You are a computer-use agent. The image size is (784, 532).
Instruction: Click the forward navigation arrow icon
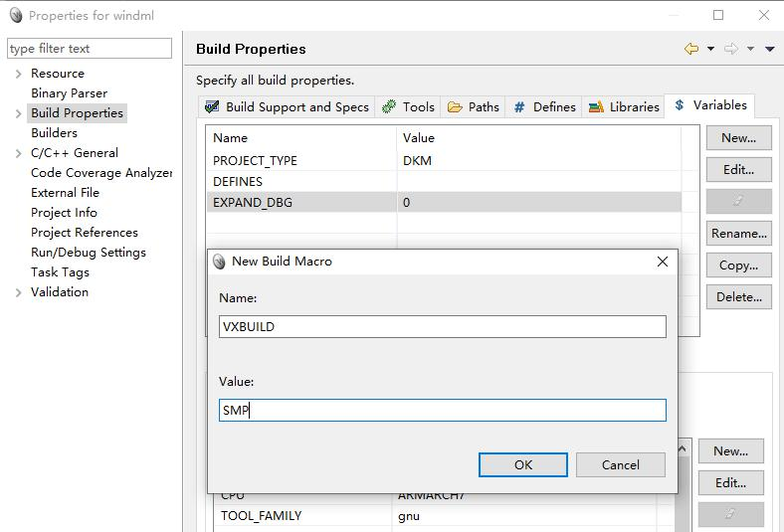pos(731,49)
